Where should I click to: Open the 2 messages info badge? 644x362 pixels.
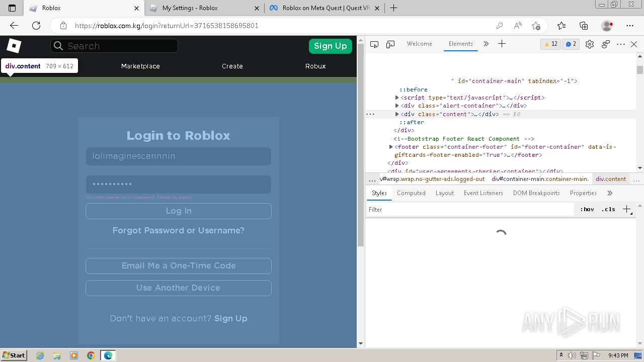571,44
